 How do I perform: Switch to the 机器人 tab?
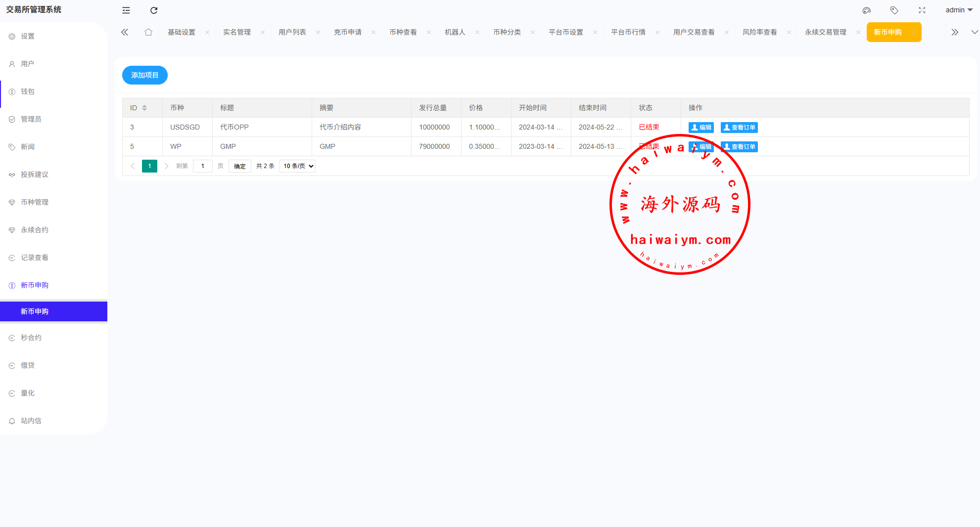point(455,32)
